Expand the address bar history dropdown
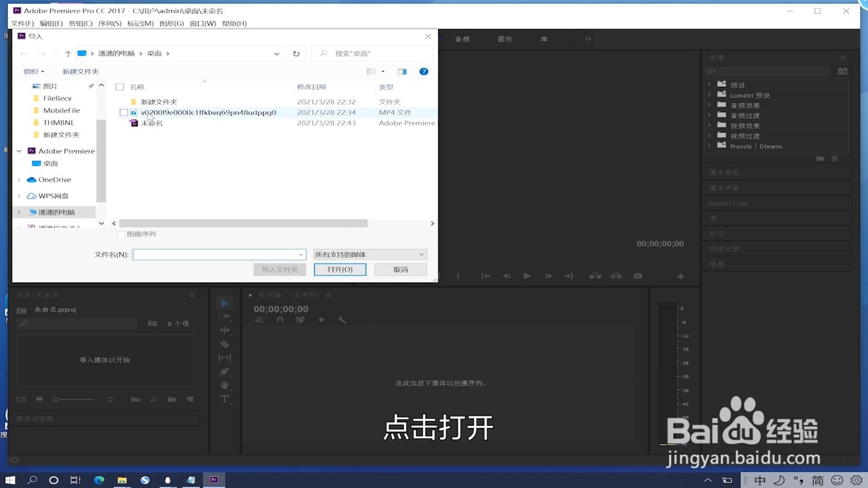The width and height of the screenshot is (868, 488). (277, 54)
